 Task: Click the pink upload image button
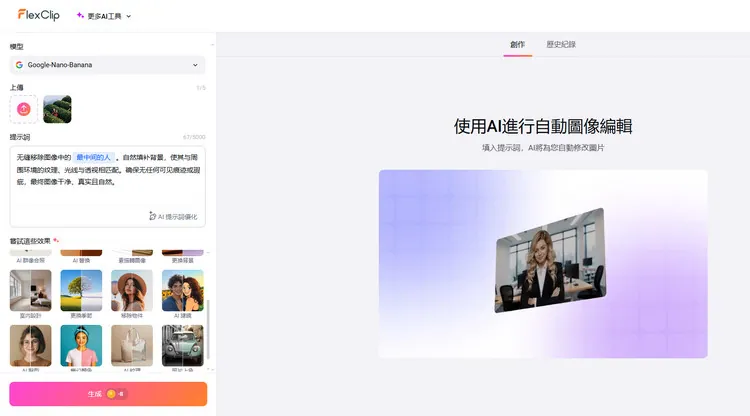pos(23,109)
